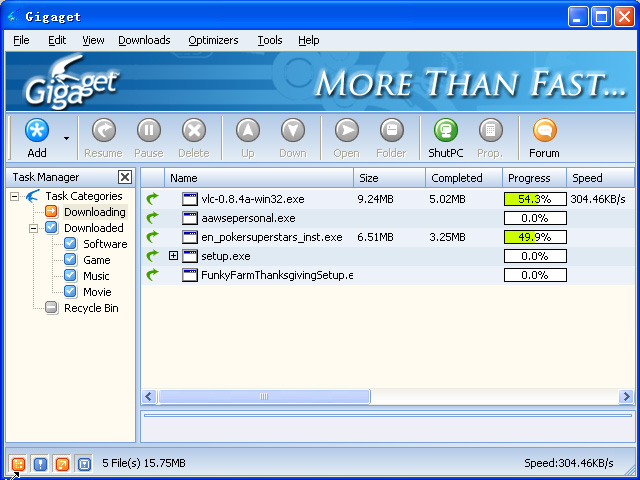Viewport: 640px width, 480px height.
Task: Select the Downloaded category
Action: coord(93,228)
